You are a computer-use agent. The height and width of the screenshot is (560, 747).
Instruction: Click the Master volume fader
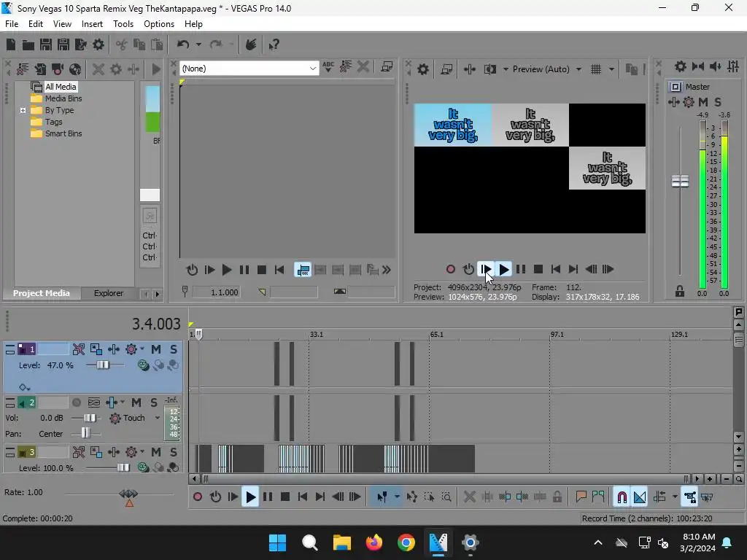coord(680,181)
